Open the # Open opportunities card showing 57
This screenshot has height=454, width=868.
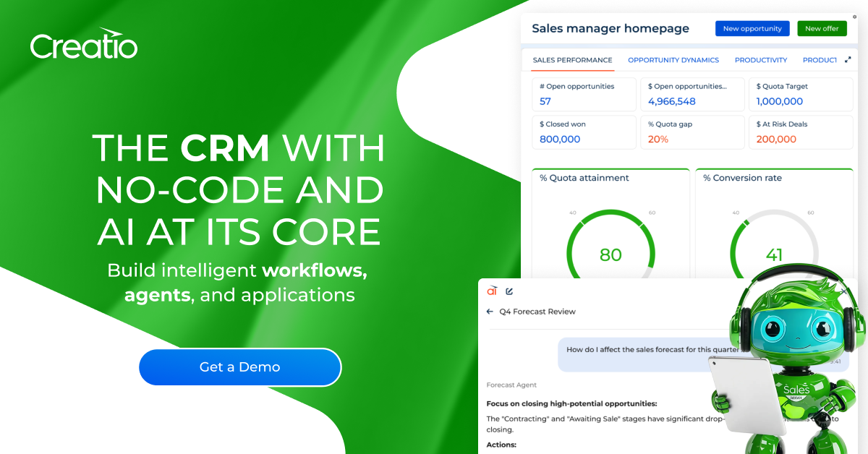584,94
